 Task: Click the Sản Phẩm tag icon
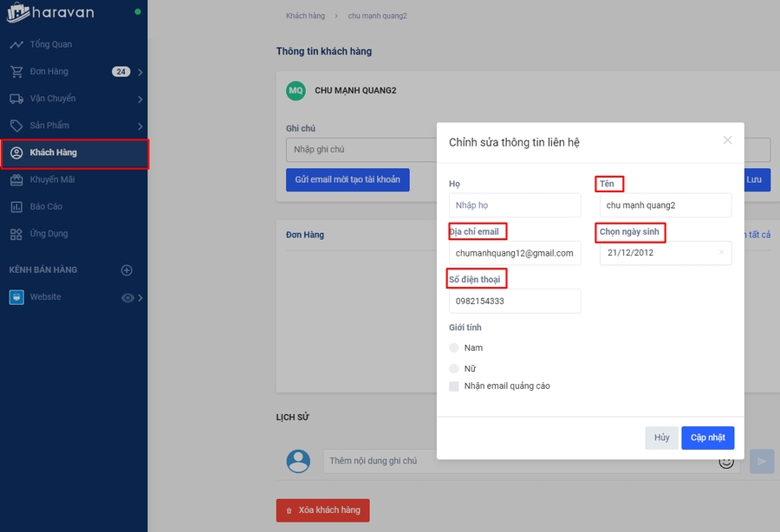(16, 126)
